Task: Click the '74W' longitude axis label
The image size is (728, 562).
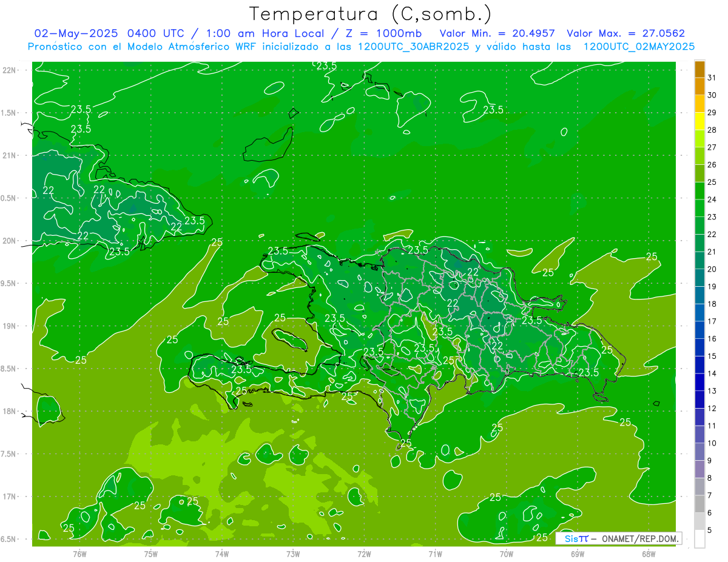Action: pos(222,554)
